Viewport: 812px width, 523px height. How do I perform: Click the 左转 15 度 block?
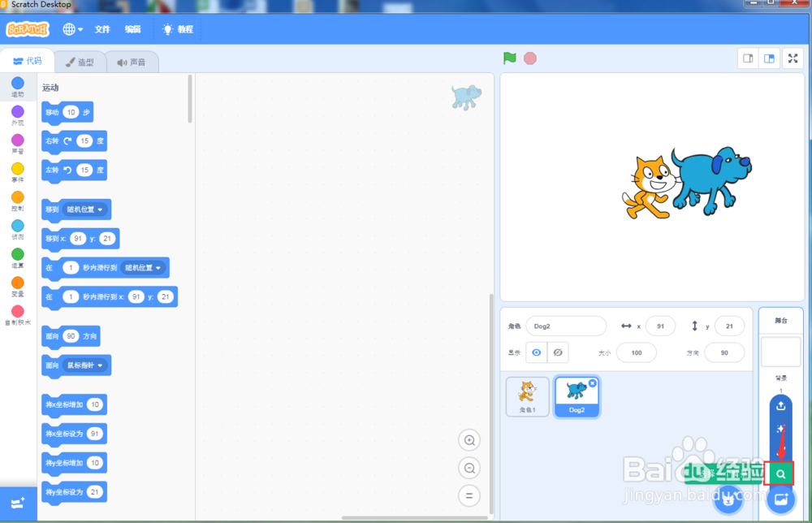[x=74, y=171]
